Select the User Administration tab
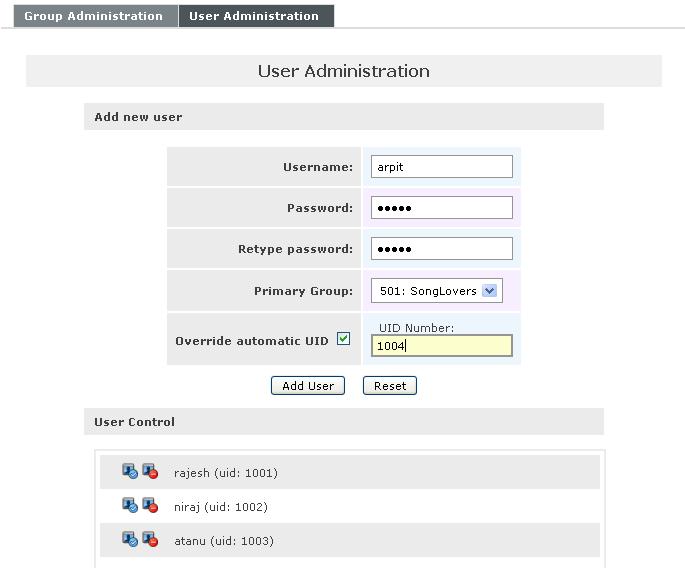This screenshot has height=579, width=685. (x=255, y=16)
